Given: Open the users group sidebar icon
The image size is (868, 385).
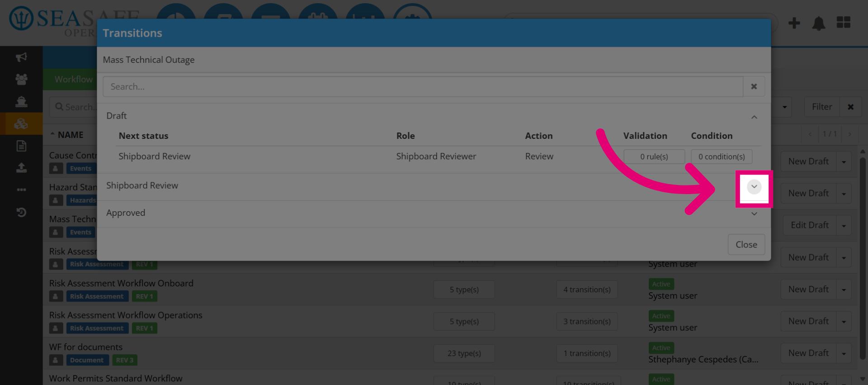Looking at the screenshot, I should click(21, 79).
